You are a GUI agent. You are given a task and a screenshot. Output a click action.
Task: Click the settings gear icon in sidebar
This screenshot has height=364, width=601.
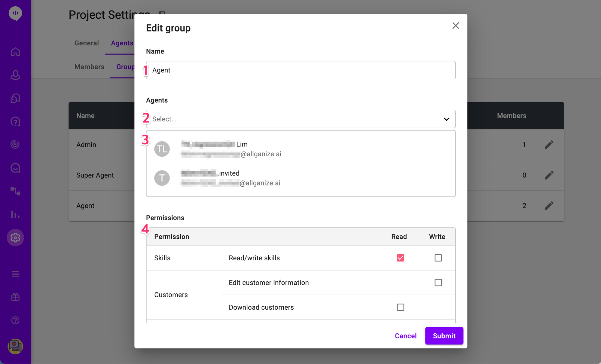15,238
